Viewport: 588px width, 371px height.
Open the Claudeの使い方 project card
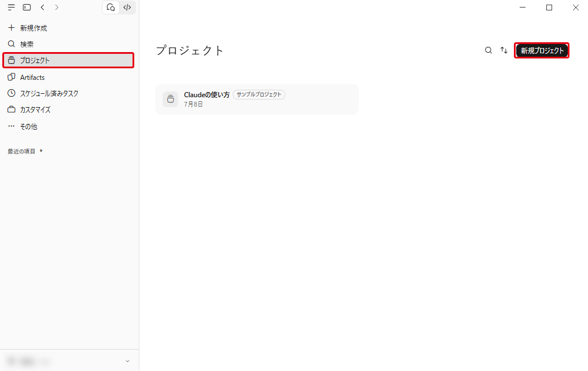(257, 99)
